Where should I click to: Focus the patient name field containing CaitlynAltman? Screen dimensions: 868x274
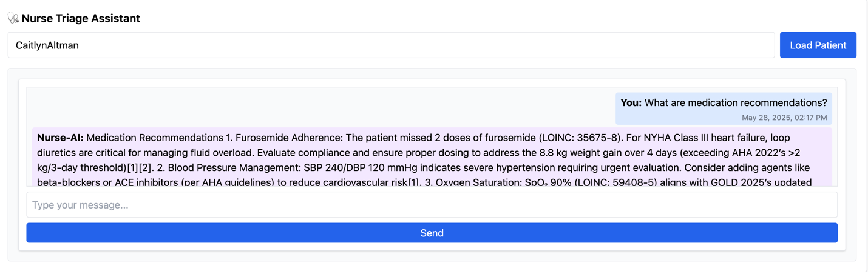pyautogui.click(x=391, y=45)
